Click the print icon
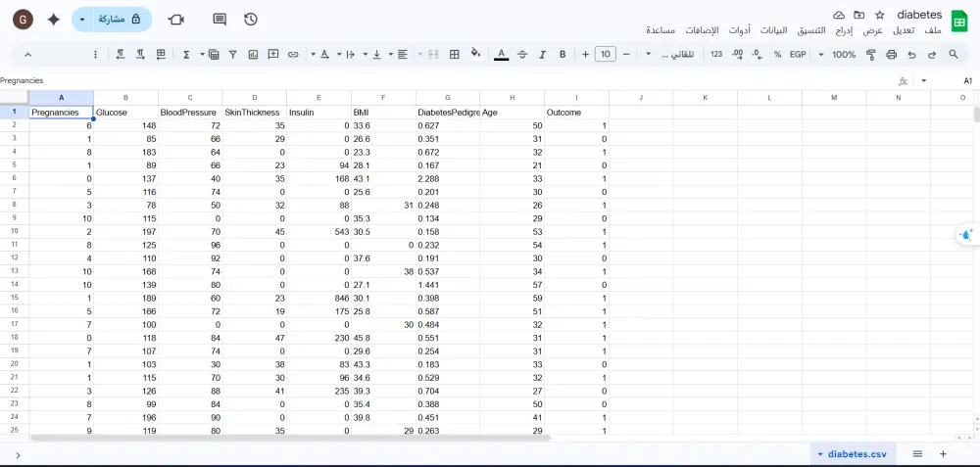This screenshot has height=467, width=980. (x=891, y=54)
